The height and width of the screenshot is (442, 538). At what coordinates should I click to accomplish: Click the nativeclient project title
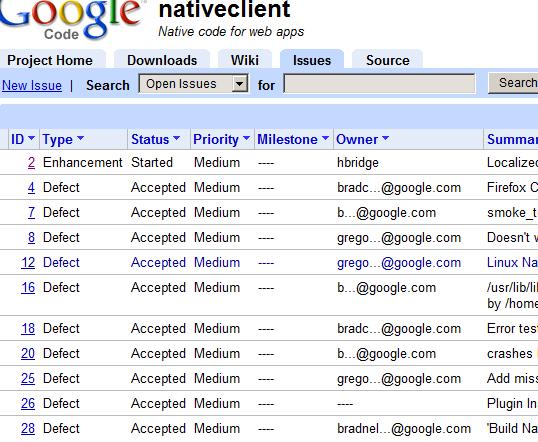coord(225,9)
